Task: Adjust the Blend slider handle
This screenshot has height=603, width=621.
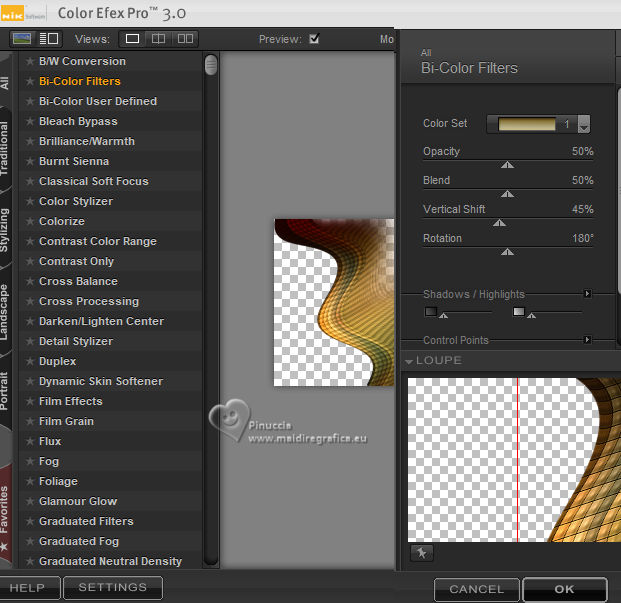Action: pos(507,194)
